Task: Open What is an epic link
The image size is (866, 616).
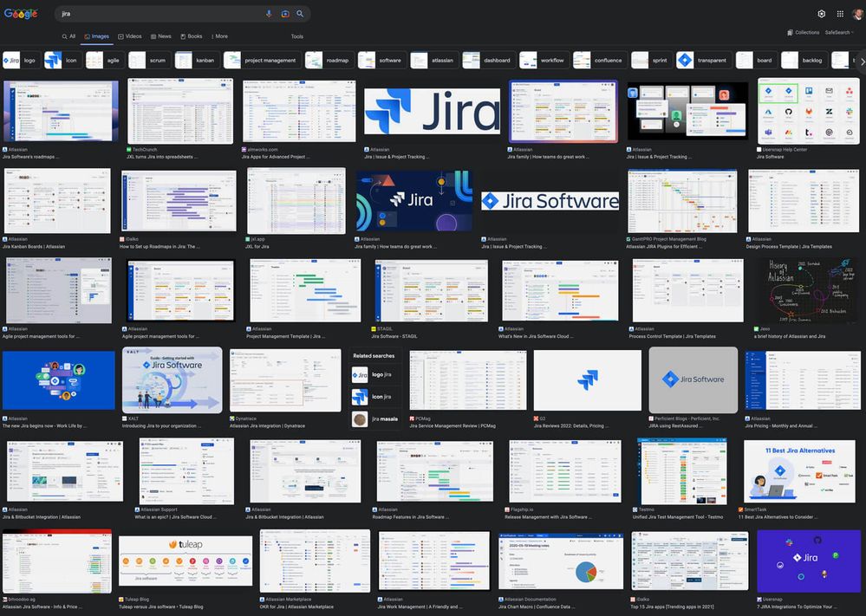Action: pyautogui.click(x=176, y=517)
